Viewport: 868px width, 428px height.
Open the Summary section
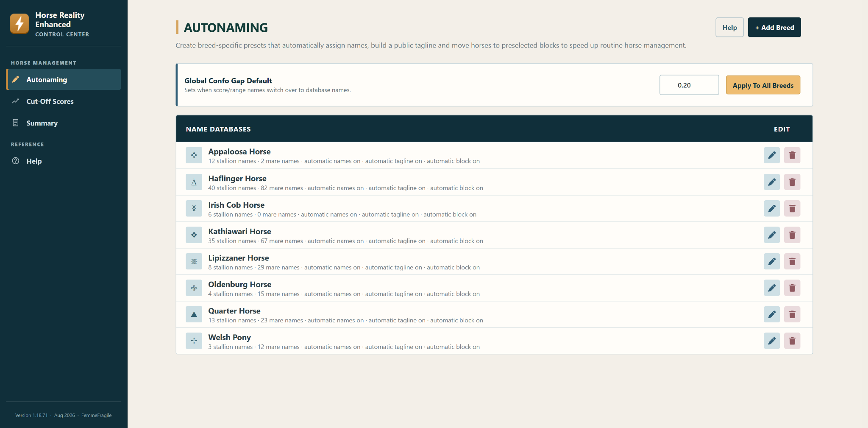[x=64, y=123]
